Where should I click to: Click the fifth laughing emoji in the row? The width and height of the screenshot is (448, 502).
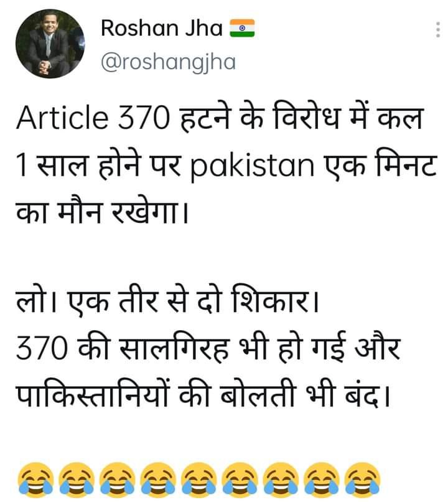(x=199, y=480)
